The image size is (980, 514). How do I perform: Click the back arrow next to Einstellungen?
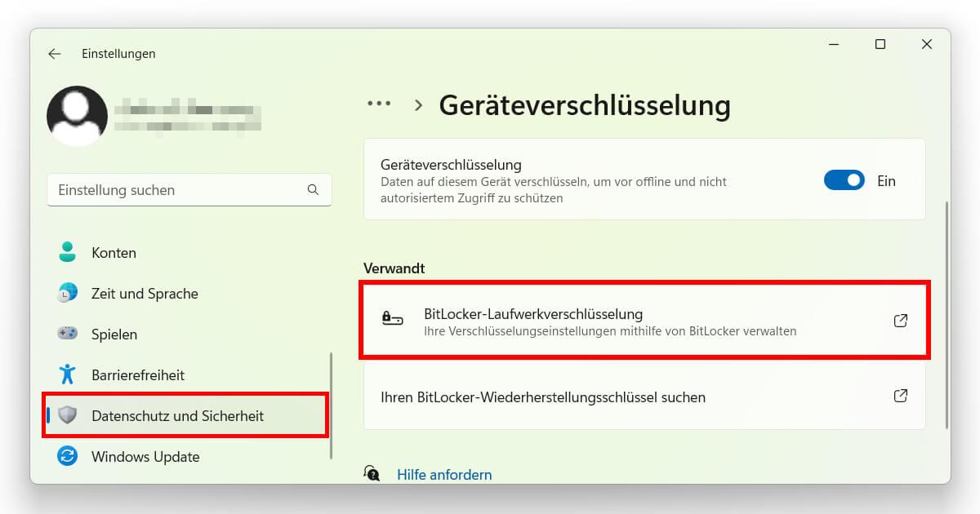[54, 53]
